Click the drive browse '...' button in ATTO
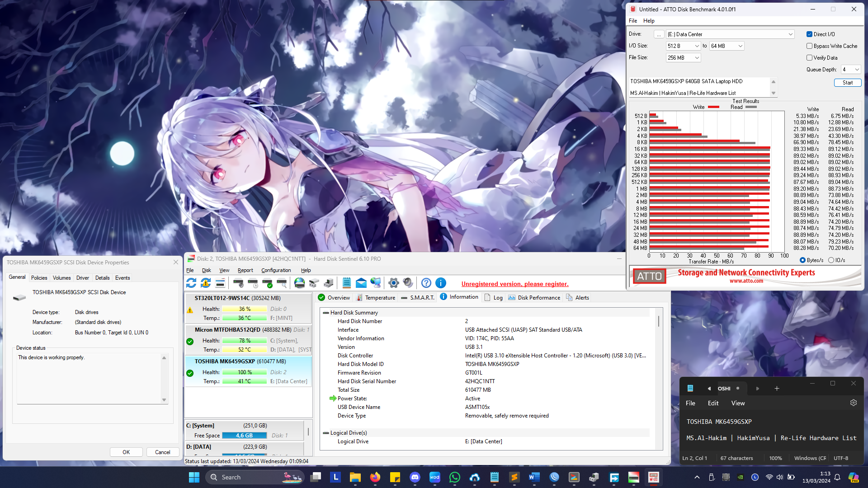Viewport: 868px width, 488px height. coord(659,34)
